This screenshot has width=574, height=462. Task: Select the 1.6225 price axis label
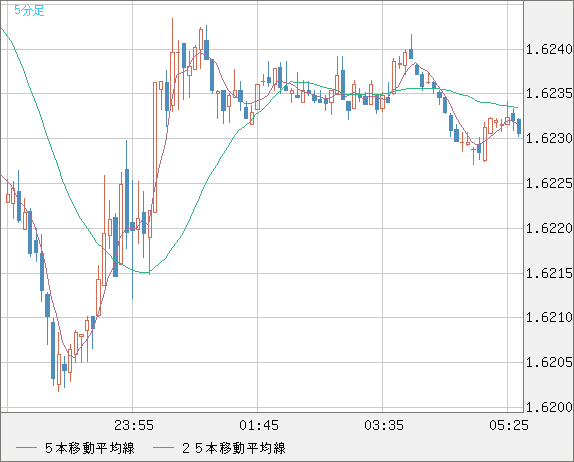tap(549, 183)
